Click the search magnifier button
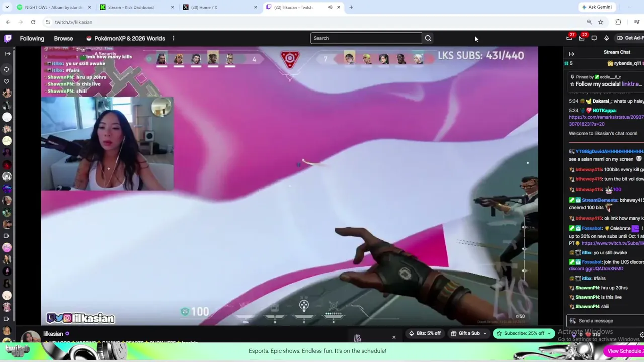 point(428,38)
